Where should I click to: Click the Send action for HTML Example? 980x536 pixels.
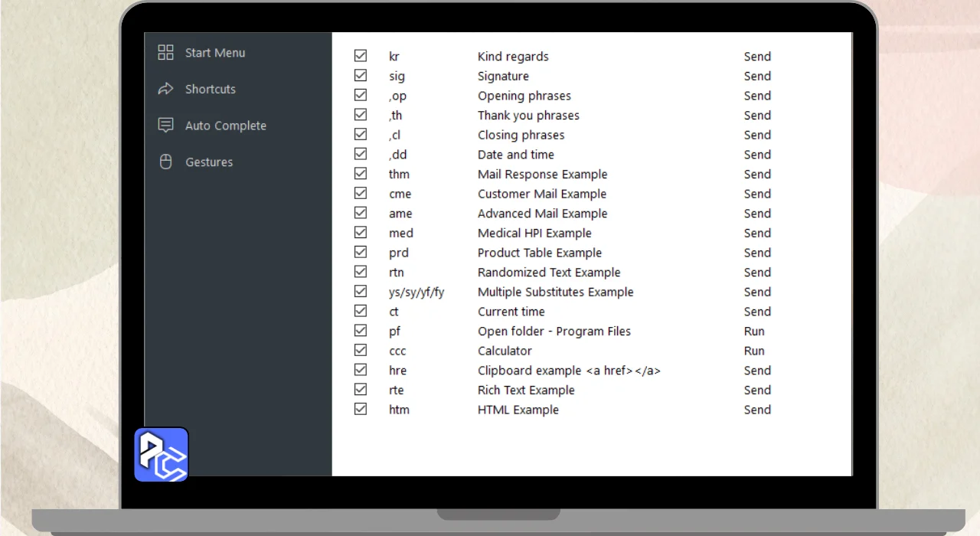click(757, 410)
